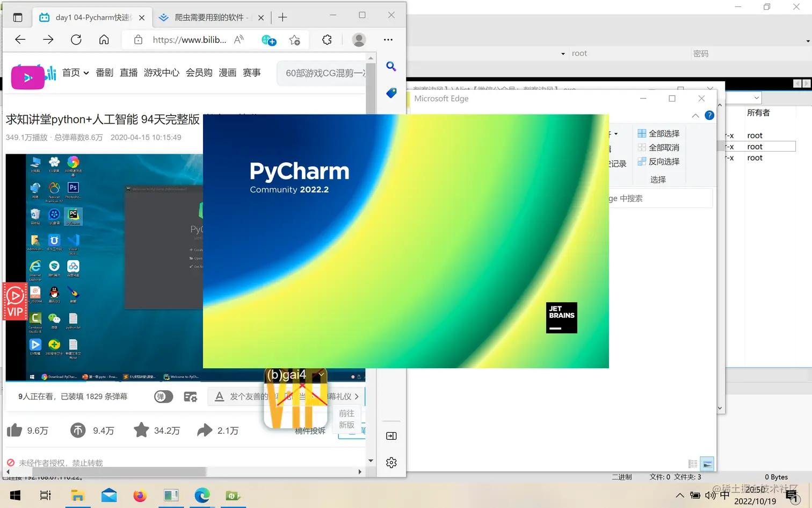
Task: Expand the 弹幕礼仪 chevron
Action: pos(357,396)
